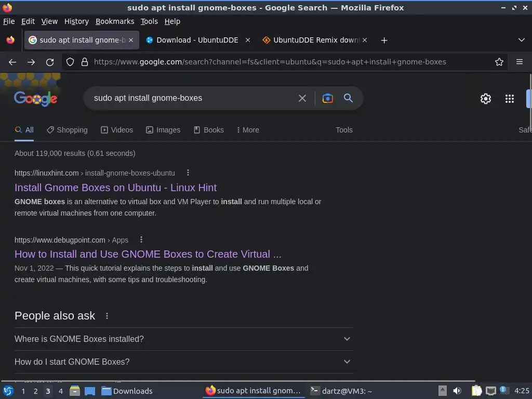Switch to workspace 4
Screen dimensions: 532x399
(x=61, y=391)
